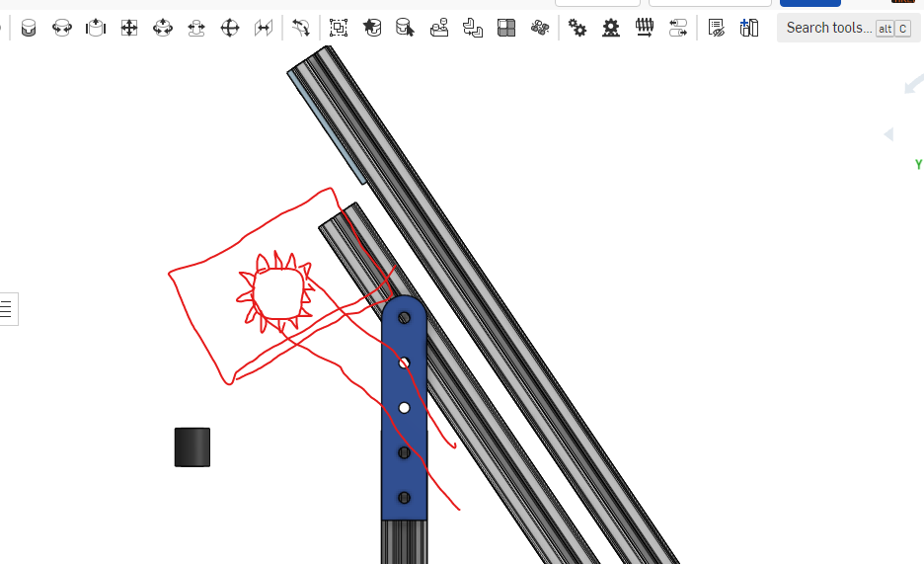
Task: Select the Fastened mate tool
Action: 29,28
